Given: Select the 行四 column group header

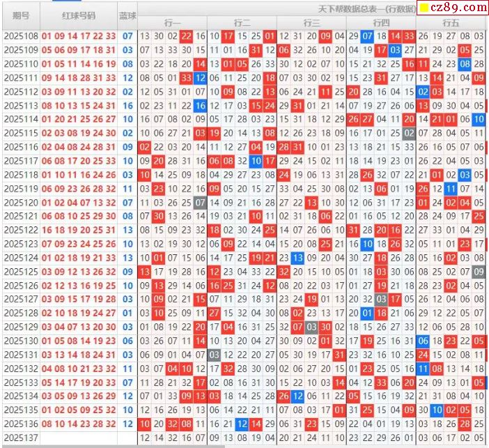Looking at the screenshot, I should (x=381, y=23).
